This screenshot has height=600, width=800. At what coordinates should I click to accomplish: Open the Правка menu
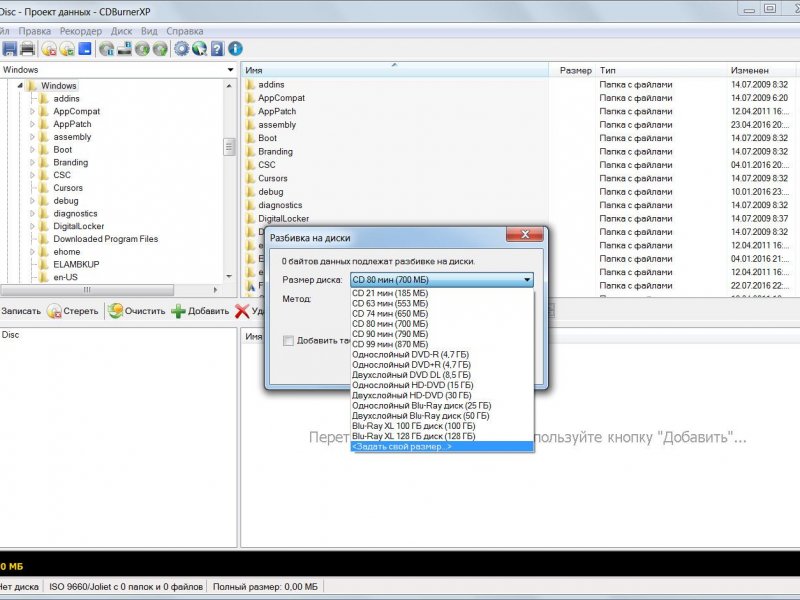pyautogui.click(x=35, y=31)
